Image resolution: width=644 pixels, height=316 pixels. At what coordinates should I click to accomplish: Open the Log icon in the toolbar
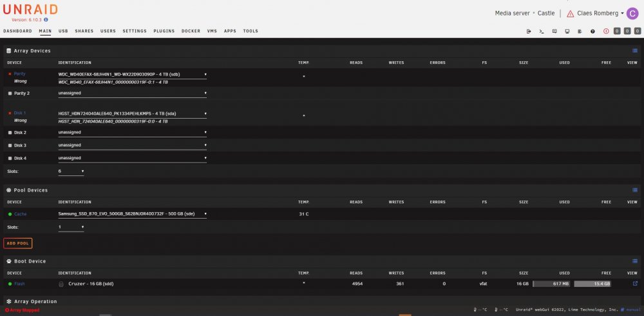(580, 31)
